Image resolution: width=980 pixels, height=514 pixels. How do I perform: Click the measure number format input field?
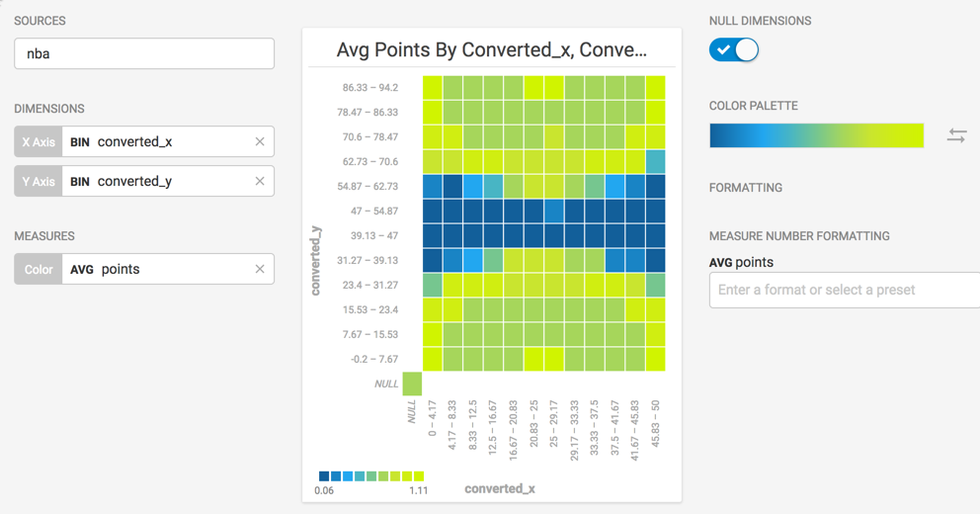click(x=845, y=290)
